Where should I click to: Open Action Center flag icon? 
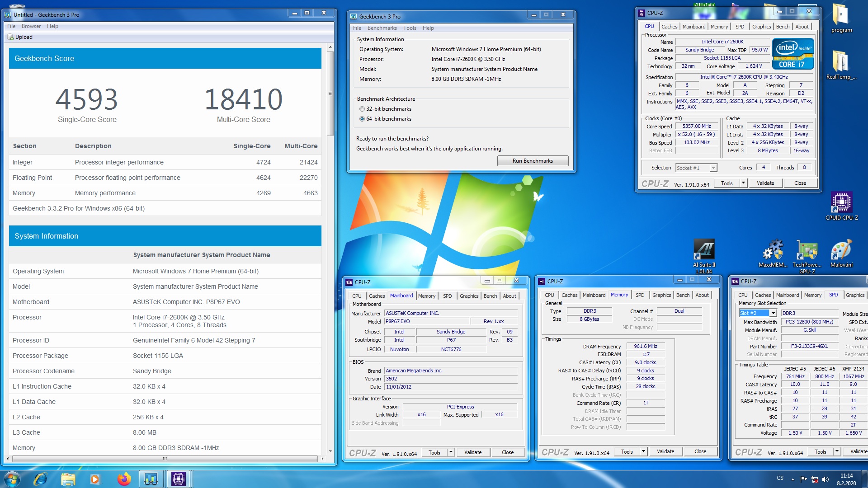coord(803,479)
